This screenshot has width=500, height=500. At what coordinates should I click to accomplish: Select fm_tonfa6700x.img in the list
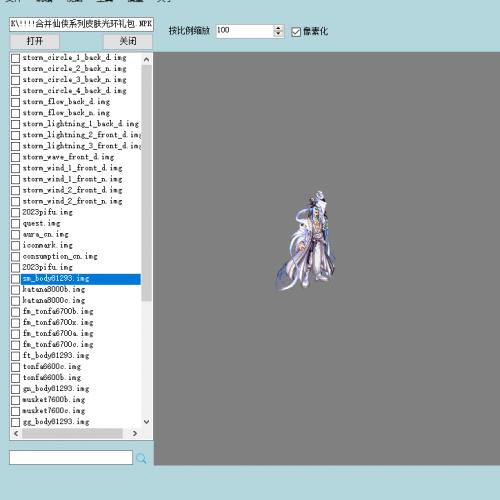[58, 322]
